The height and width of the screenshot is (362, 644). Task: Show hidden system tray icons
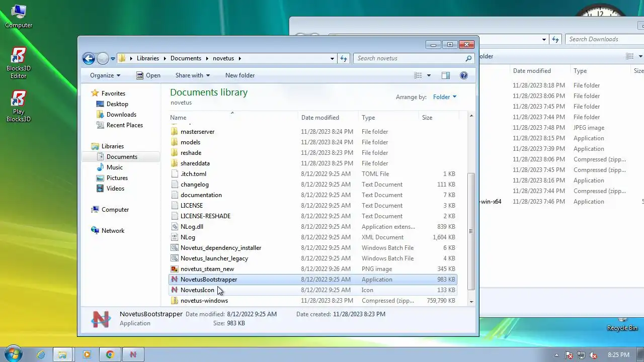point(556,355)
